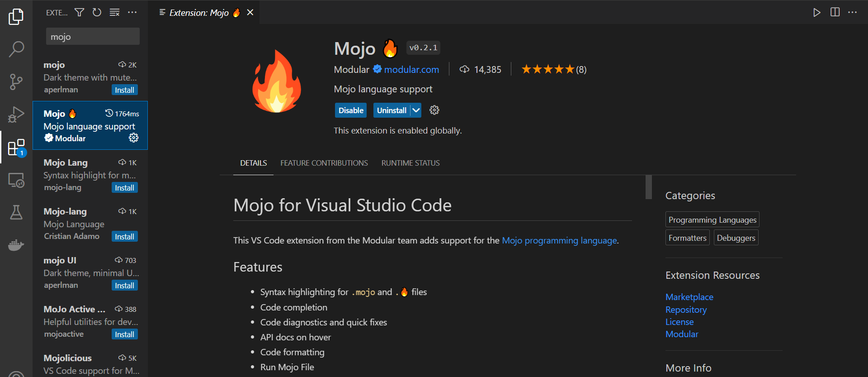Select the Formatters category
Screen dimensions: 868x377
click(688, 238)
